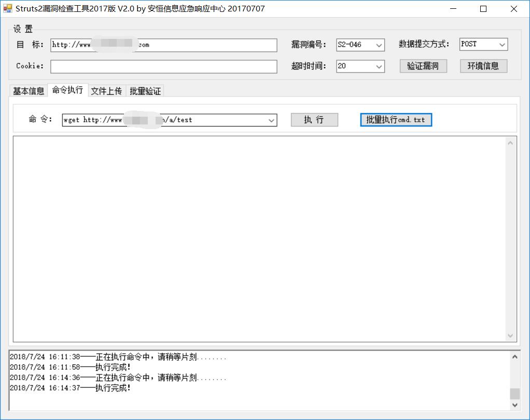The height and width of the screenshot is (420, 530).
Task: Click the 验证漏洞 button
Action: tap(423, 66)
